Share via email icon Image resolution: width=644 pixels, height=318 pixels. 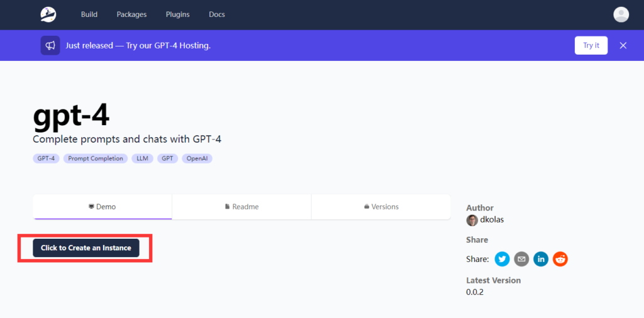[521, 259]
